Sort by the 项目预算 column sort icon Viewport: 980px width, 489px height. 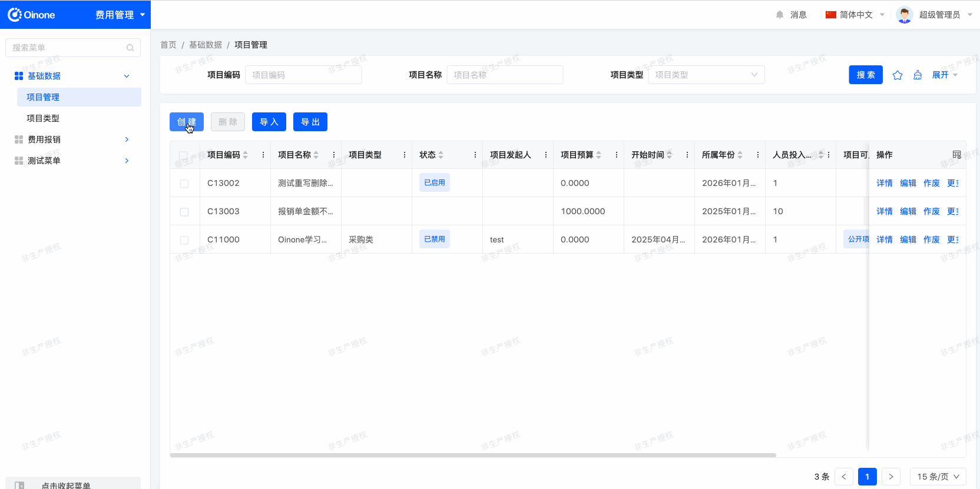point(599,155)
